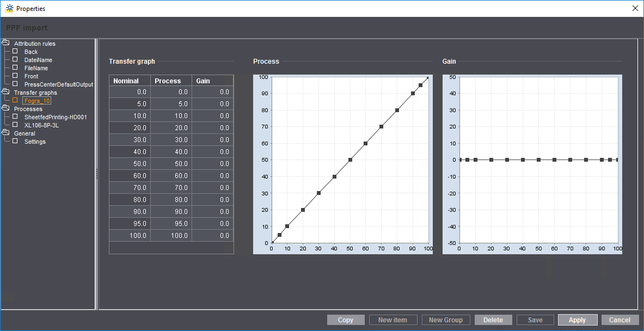644x331 pixels.
Task: Cancel the Properties dialog
Action: [620, 320]
